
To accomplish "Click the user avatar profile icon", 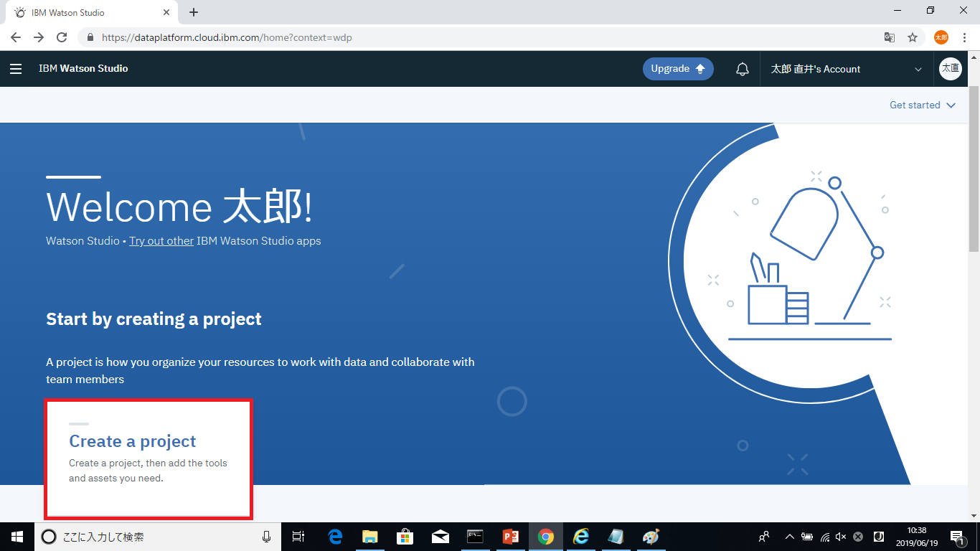I will point(951,69).
